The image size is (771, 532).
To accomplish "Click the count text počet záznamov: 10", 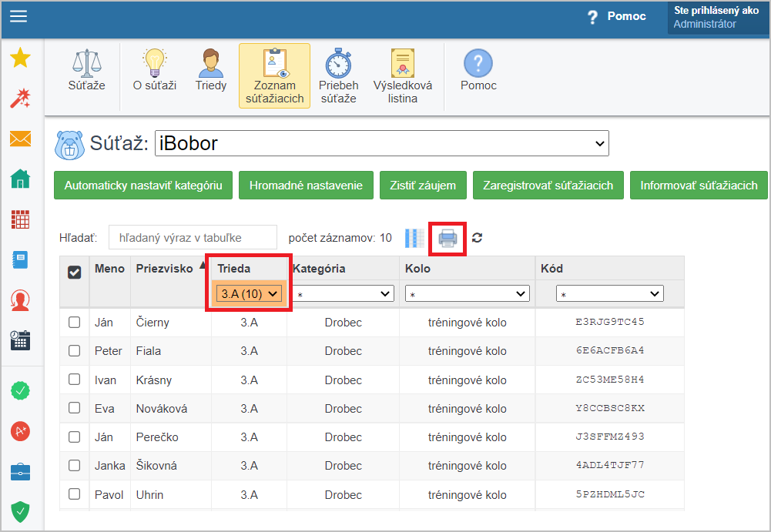I will pyautogui.click(x=340, y=238).
